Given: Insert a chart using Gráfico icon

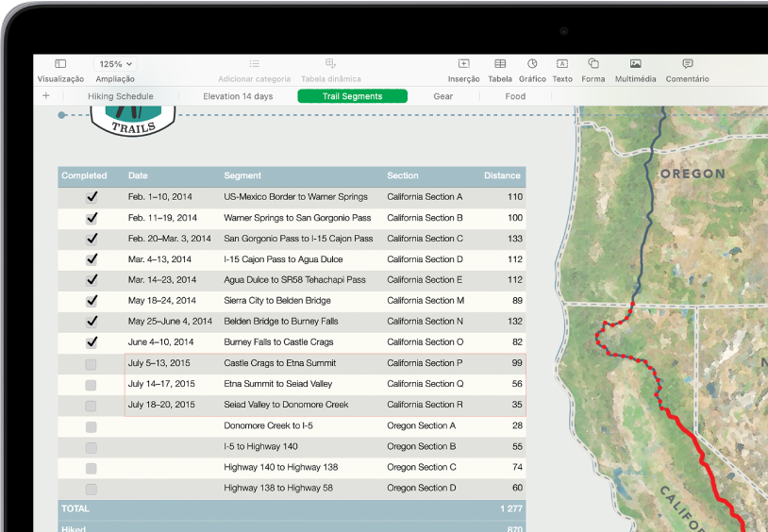Looking at the screenshot, I should point(532,64).
